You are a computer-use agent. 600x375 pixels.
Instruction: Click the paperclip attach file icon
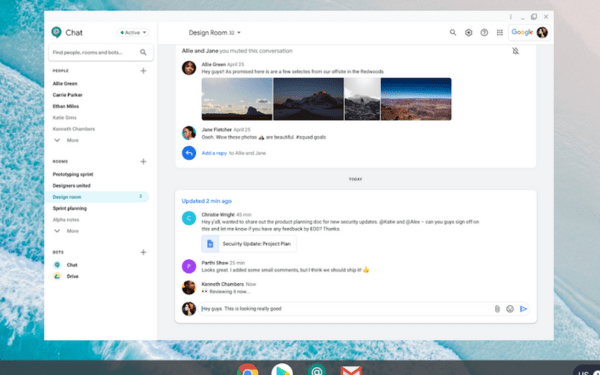point(497,309)
